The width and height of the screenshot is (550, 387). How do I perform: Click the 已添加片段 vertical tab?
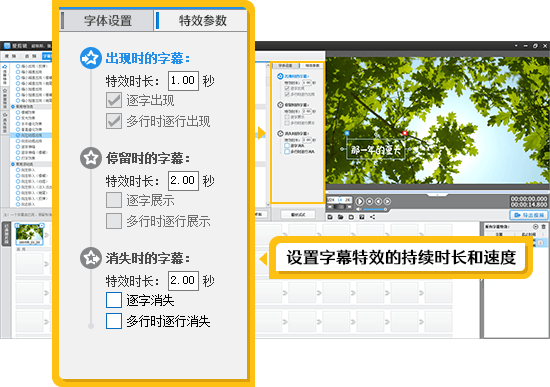tap(6, 234)
